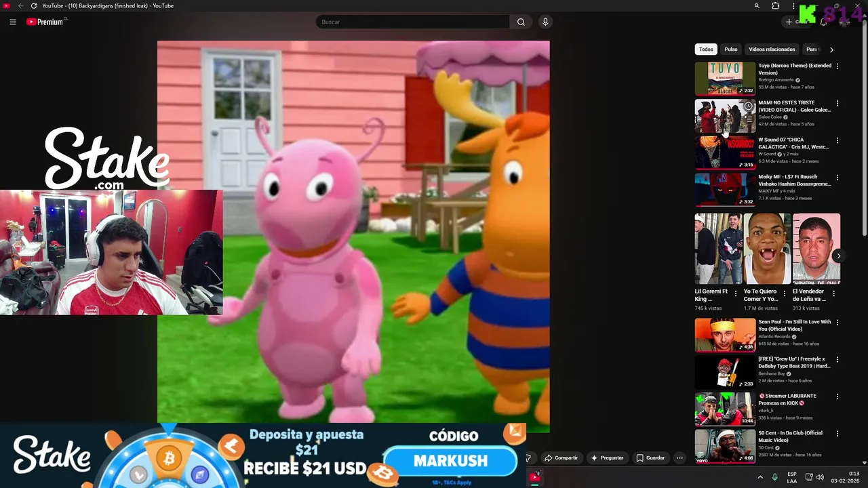Go back with the browser arrow
This screenshot has height=488, width=868.
(20, 5)
